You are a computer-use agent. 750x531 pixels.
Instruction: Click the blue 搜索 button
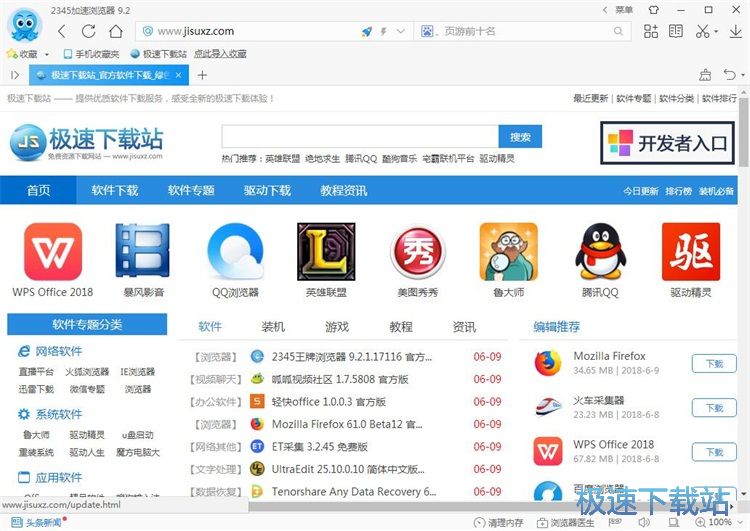point(520,137)
